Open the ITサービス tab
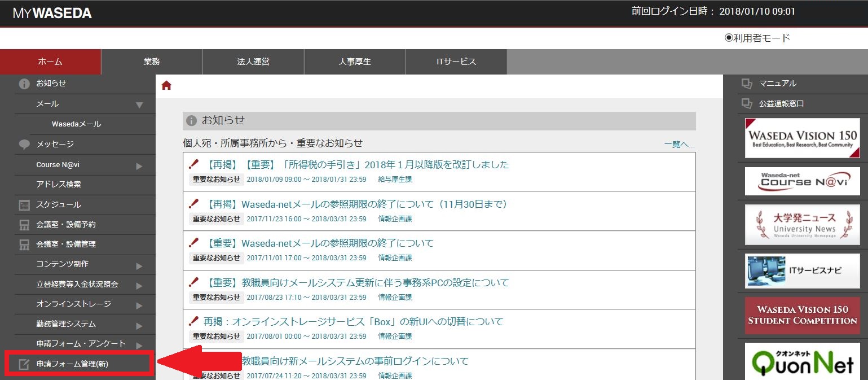868x380 pixels. (x=456, y=62)
